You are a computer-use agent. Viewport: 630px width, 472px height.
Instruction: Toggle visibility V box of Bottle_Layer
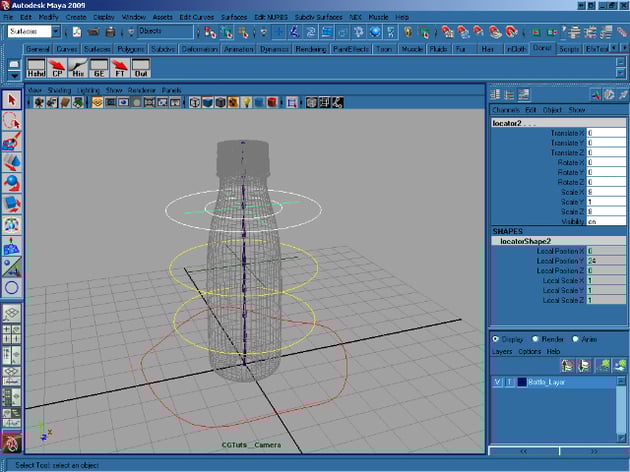498,382
